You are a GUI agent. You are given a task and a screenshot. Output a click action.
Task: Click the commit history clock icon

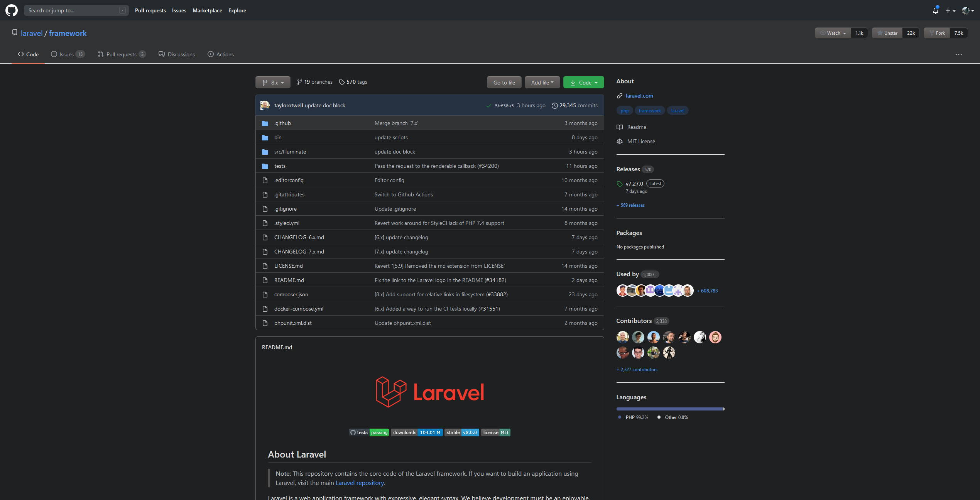point(554,106)
